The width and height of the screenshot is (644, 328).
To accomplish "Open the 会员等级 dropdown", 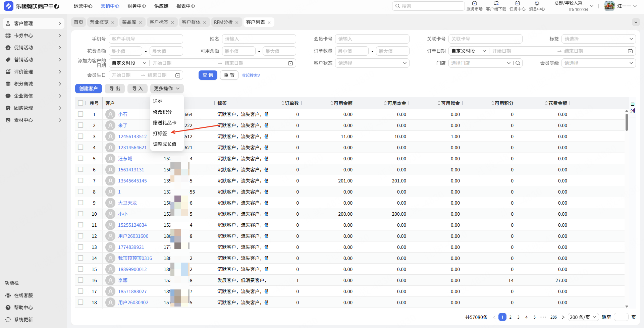I will tap(598, 63).
